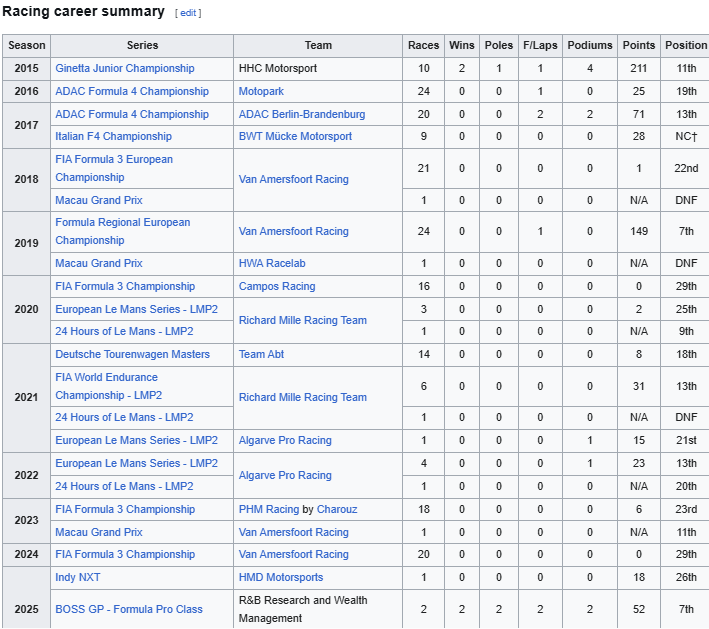
Task: Open Van Amersfoort Racing link in 2023 row
Action: [x=293, y=533]
